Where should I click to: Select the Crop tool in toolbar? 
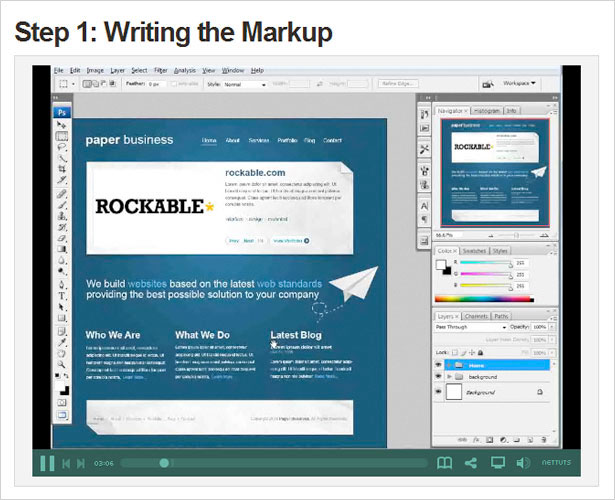(x=62, y=169)
